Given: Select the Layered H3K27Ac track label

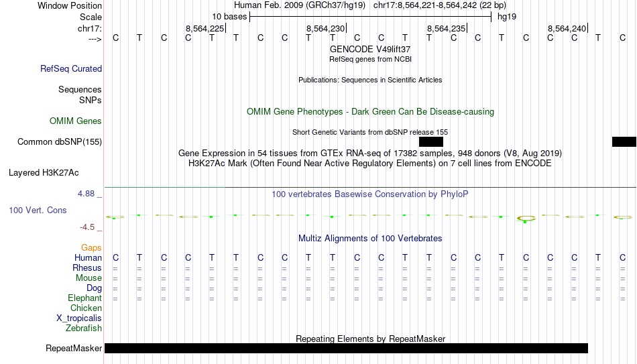Looking at the screenshot, I should click(x=44, y=173).
